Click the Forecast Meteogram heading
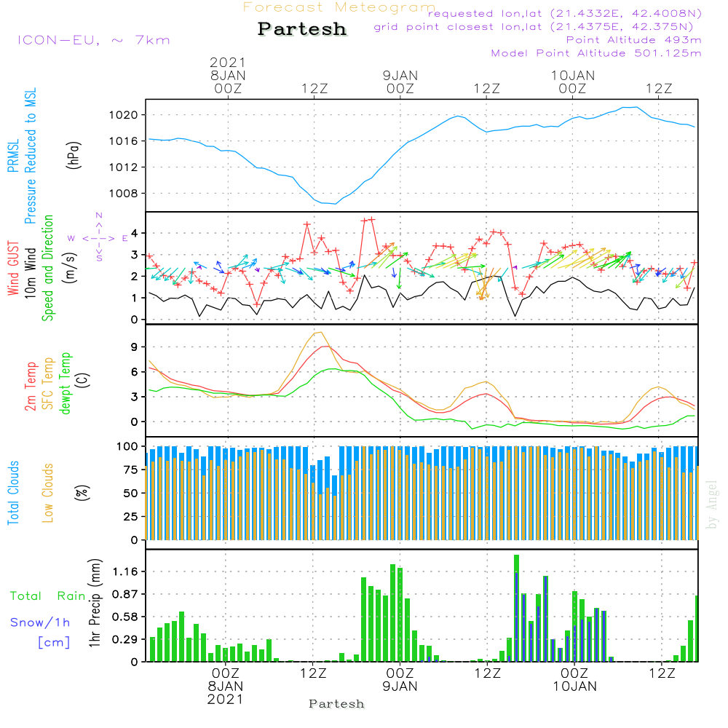 (339, 8)
